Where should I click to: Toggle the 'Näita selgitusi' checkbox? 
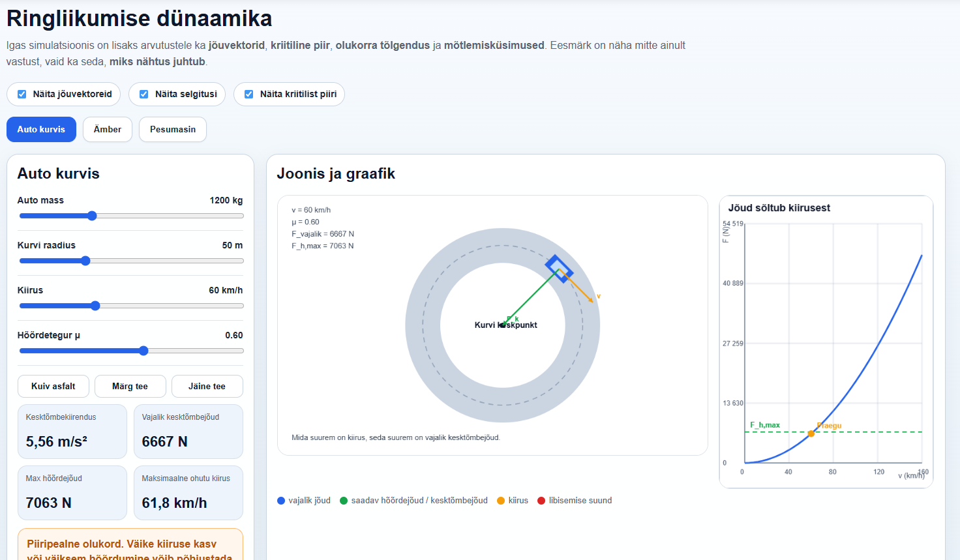[144, 94]
